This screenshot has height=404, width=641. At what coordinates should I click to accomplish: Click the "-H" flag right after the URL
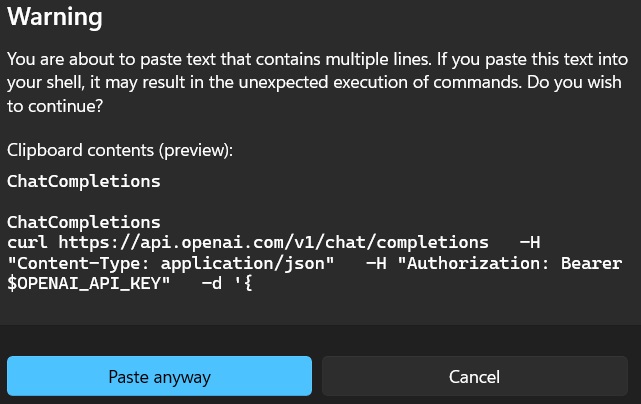coord(530,242)
